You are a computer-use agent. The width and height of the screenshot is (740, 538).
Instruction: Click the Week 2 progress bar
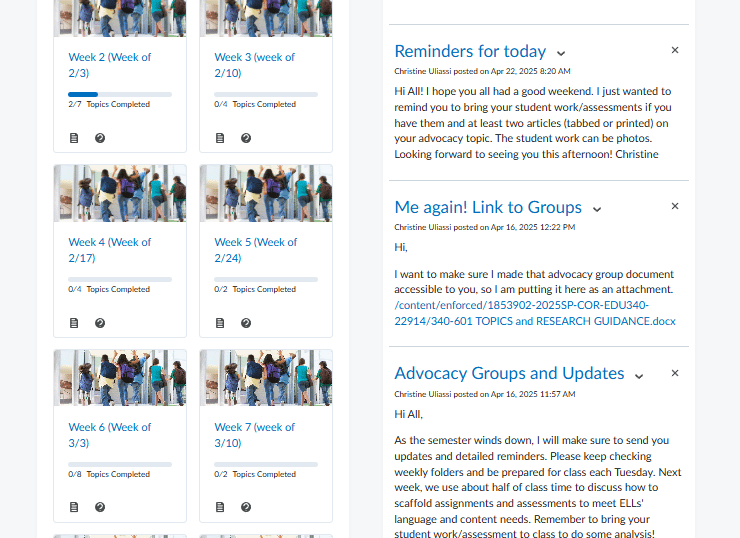tap(120, 94)
